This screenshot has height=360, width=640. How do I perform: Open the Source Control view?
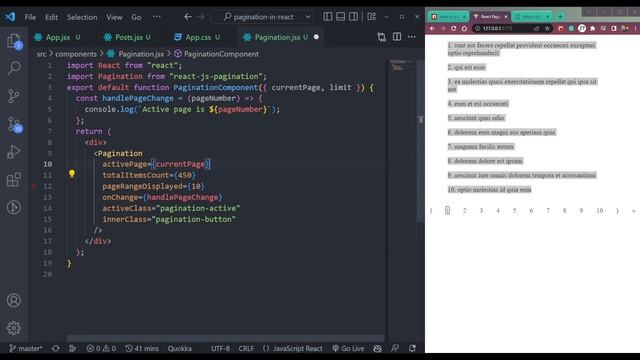click(x=14, y=96)
